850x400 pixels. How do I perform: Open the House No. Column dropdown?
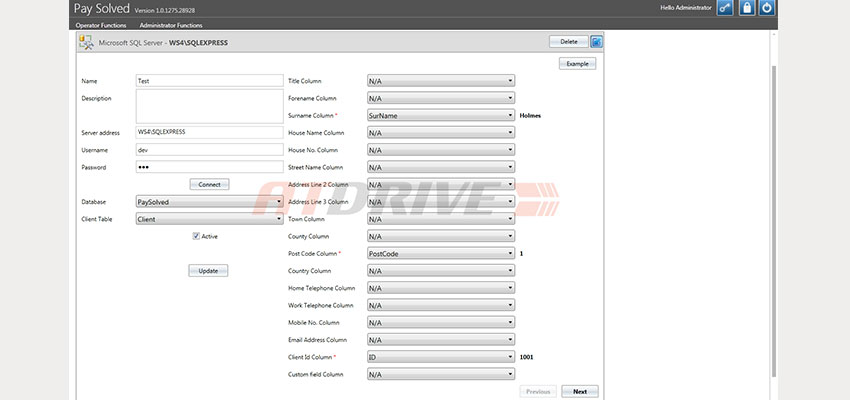441,150
